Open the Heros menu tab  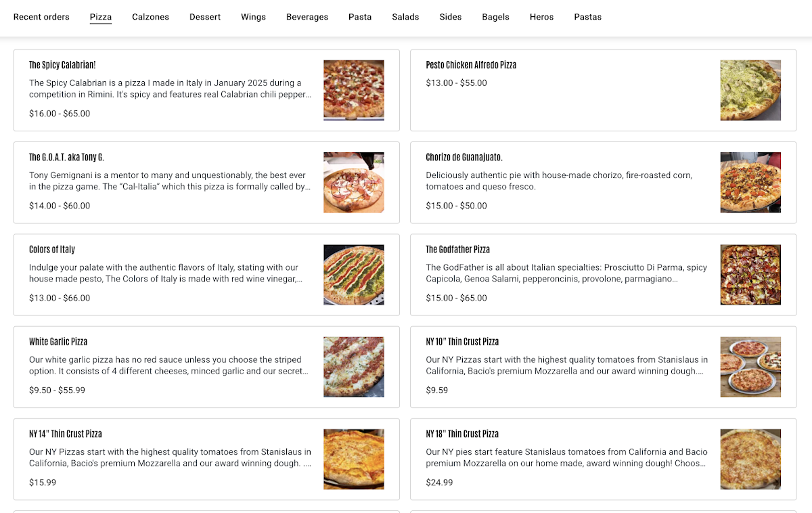541,17
